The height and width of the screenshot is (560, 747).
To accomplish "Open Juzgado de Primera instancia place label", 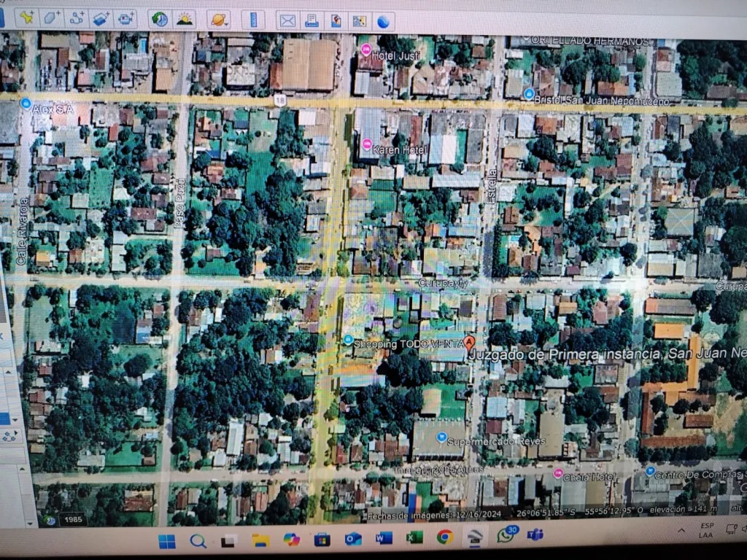I will pyautogui.click(x=608, y=354).
